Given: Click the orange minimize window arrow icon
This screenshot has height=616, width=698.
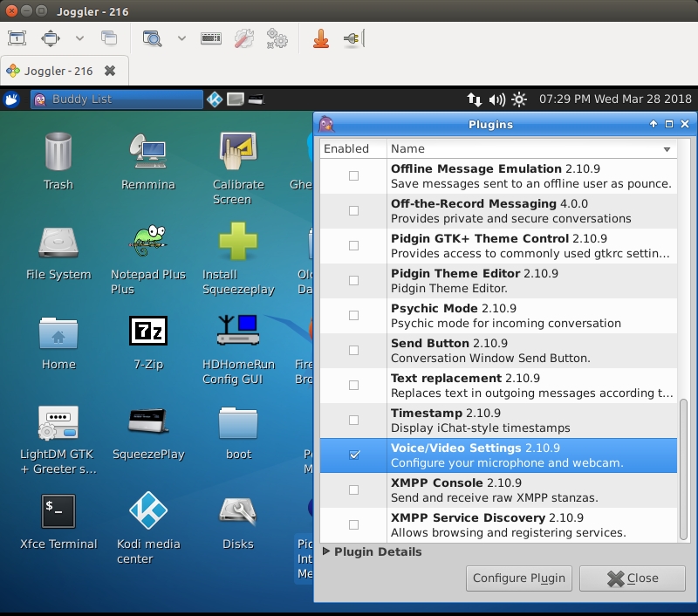Looking at the screenshot, I should 321,38.
